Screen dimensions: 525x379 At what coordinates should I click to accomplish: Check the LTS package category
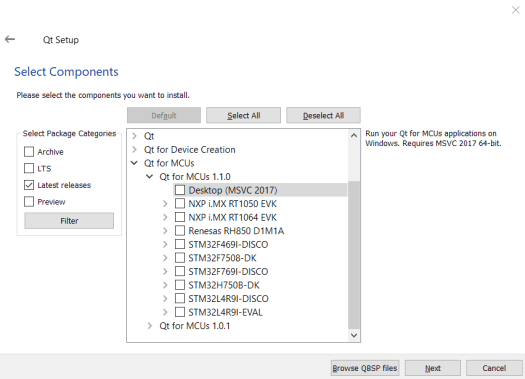29,168
